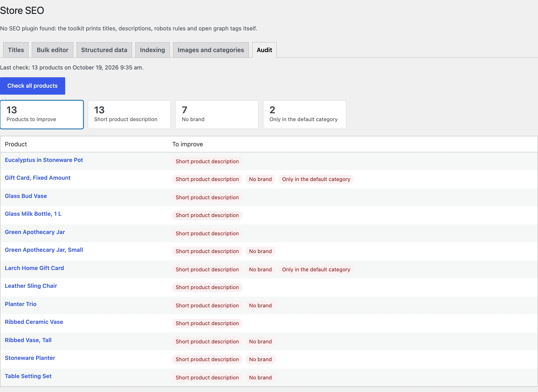The image size is (538, 392).
Task: Filter by Only in the default category card
Action: click(304, 115)
